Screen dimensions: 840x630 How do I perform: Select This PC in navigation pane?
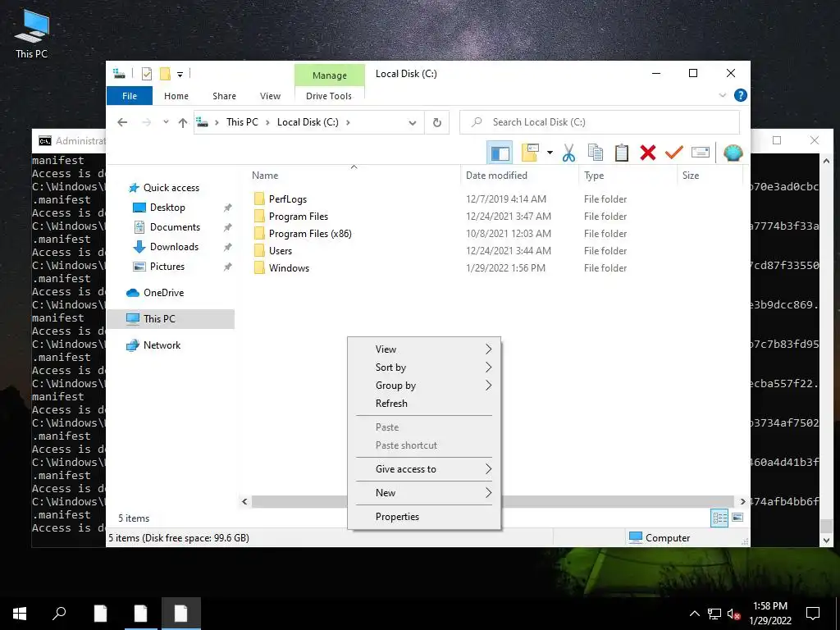[171, 319]
